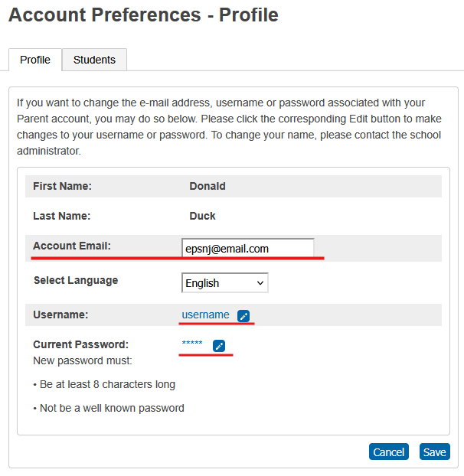Click the pencil edit icon beside the password asterisks
Viewport: 464px width, 476px height.
(219, 345)
